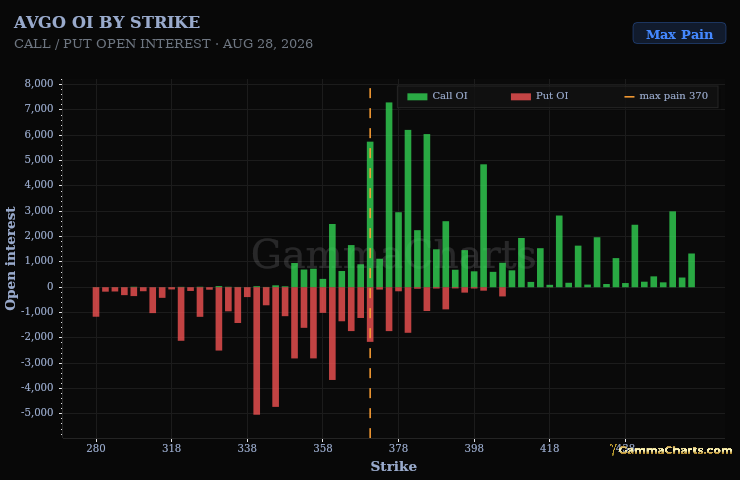The height and width of the screenshot is (480, 740).
Task: Click the 280 strike axis label
Action: click(x=96, y=448)
